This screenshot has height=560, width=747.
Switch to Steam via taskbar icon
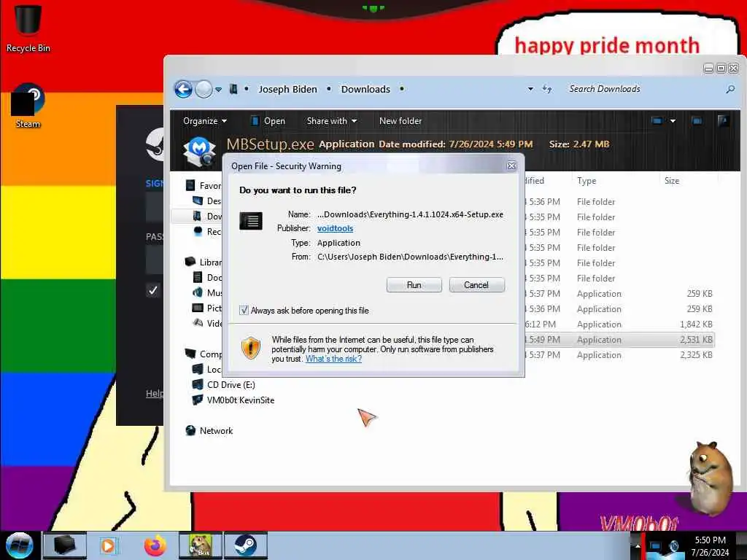coord(245,545)
